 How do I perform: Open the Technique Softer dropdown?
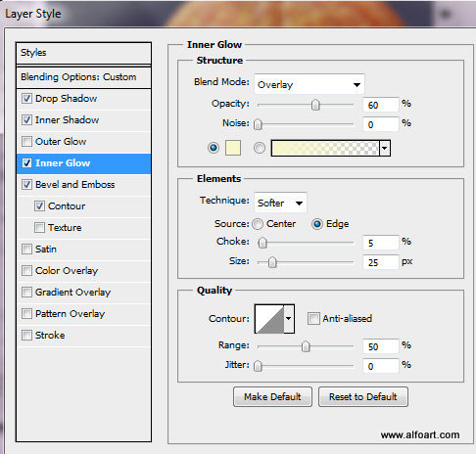(x=280, y=203)
